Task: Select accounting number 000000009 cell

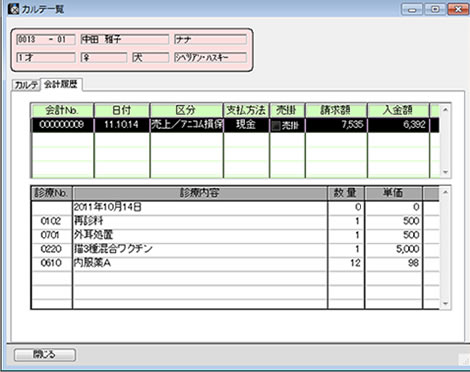Action: (62, 125)
